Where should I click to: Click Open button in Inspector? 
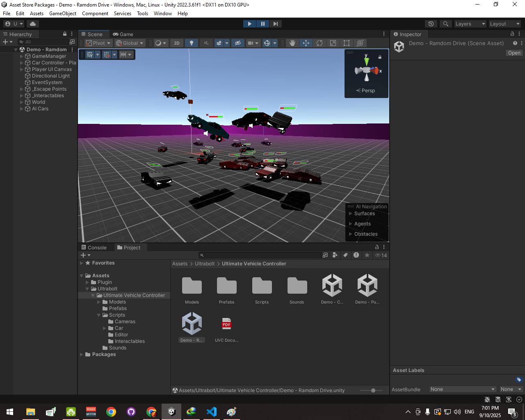point(514,53)
